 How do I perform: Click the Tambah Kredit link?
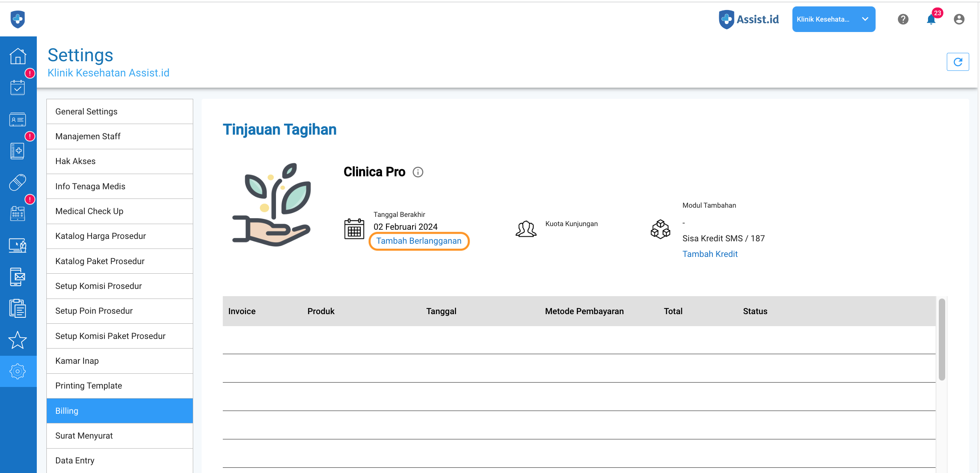tap(710, 254)
